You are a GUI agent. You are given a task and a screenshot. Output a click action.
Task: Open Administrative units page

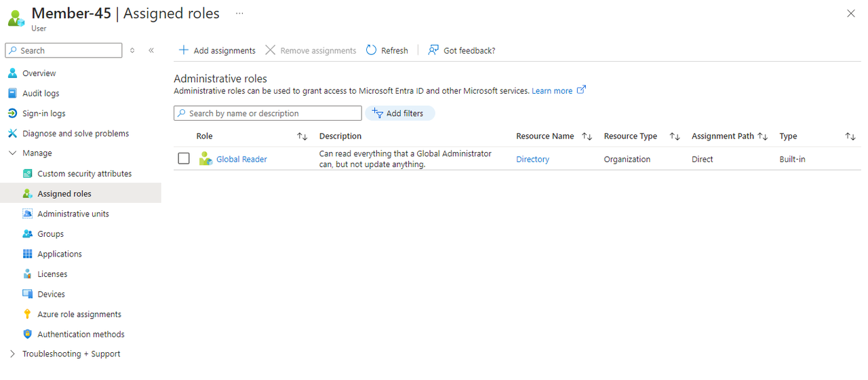click(73, 214)
